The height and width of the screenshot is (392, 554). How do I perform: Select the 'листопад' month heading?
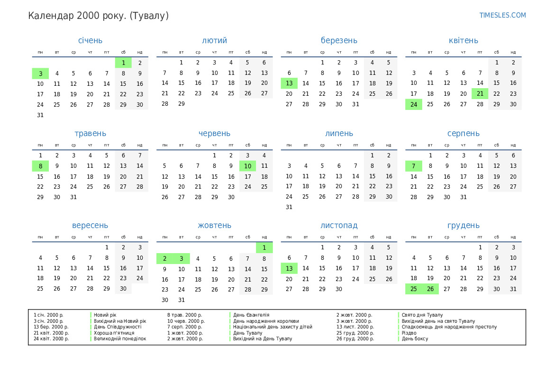pos(339,225)
